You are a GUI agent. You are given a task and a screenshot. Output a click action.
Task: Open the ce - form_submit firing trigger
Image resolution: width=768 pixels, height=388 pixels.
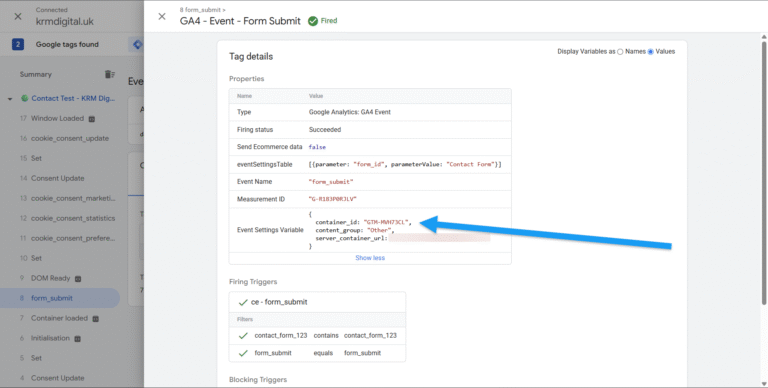[317, 302]
